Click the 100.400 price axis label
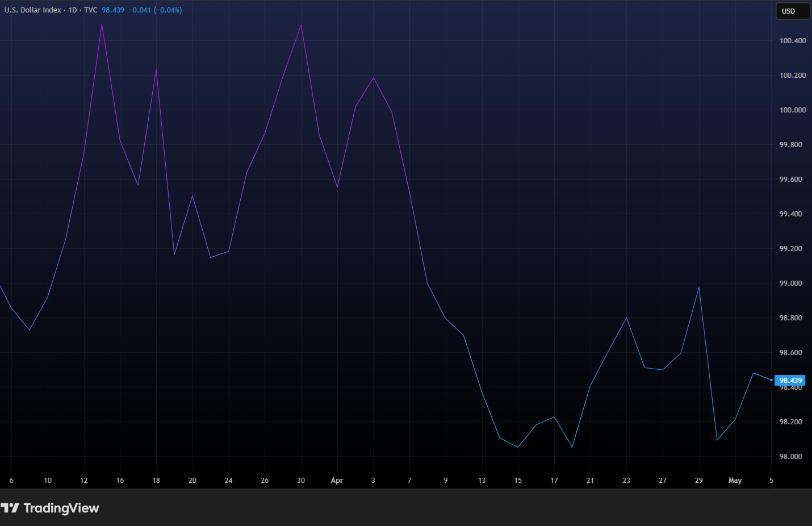Viewport: 812px width, 526px height. [x=793, y=41]
